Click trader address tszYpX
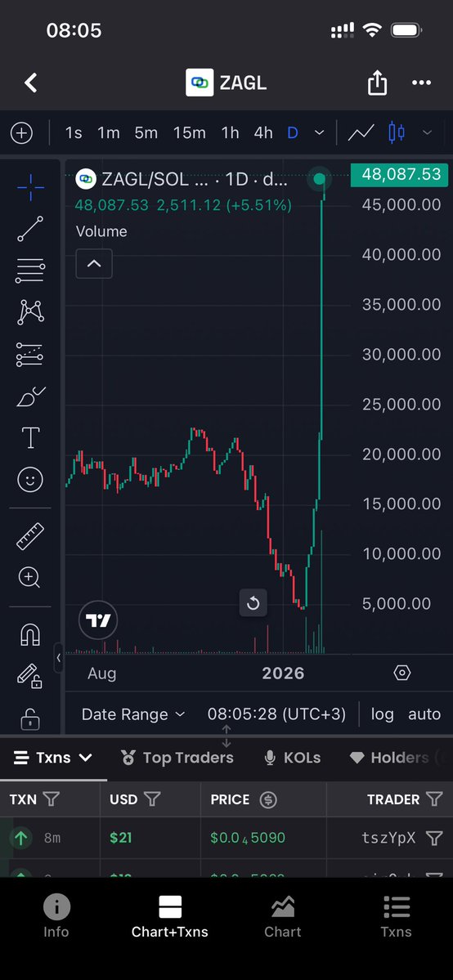The image size is (453, 980). (388, 838)
